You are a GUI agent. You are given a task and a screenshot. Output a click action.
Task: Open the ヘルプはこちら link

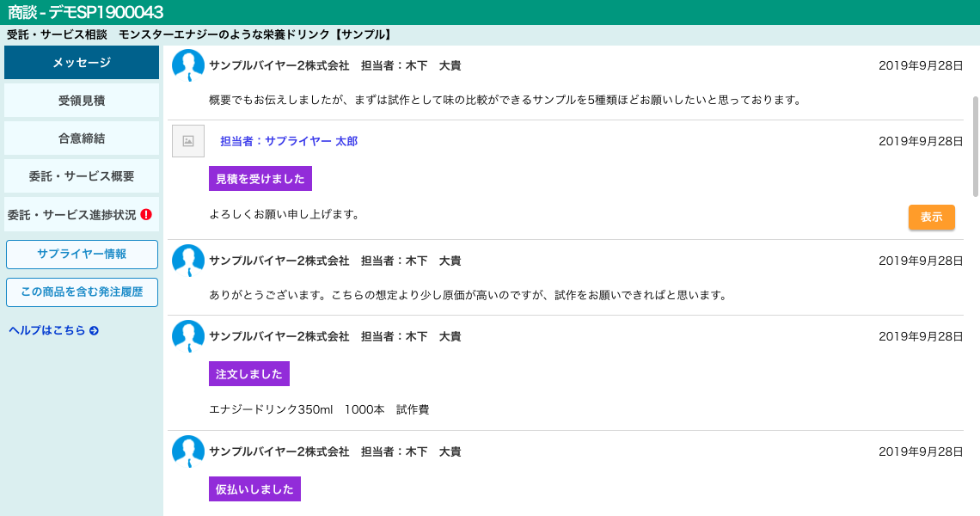47,330
